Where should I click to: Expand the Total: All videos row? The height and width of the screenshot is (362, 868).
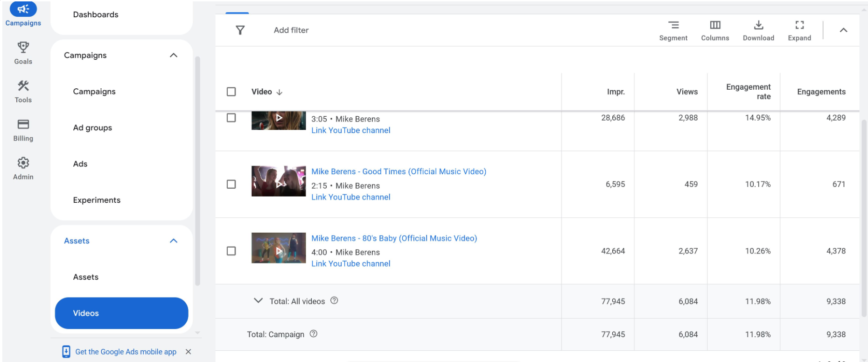[258, 301]
